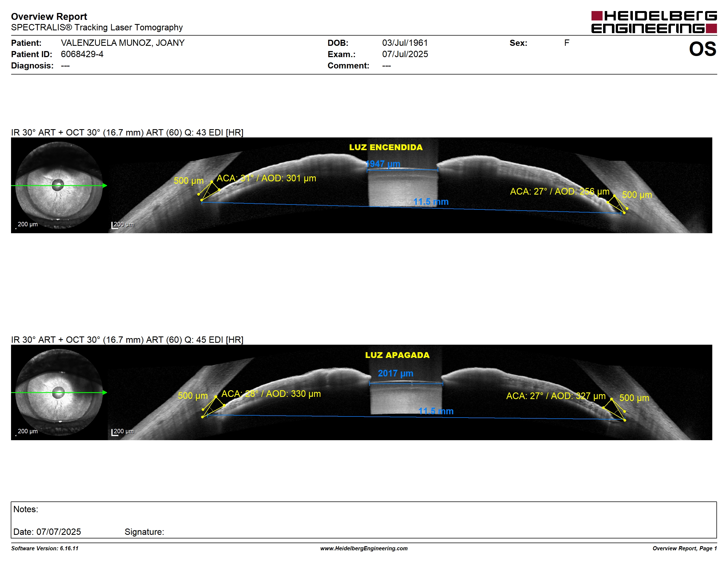Click the 200 µm scale bar in top OCT scan

[x=122, y=225]
